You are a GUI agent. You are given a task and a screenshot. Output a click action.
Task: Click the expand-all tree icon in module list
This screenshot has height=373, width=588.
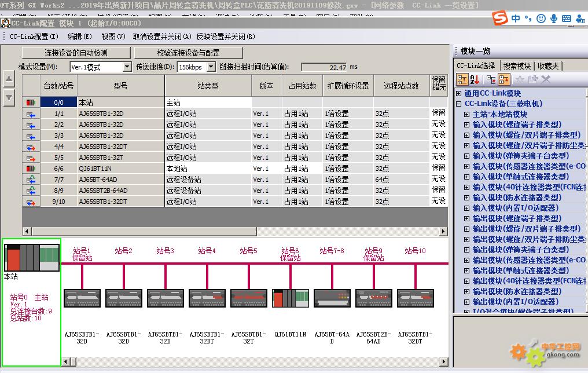pyautogui.click(x=491, y=79)
